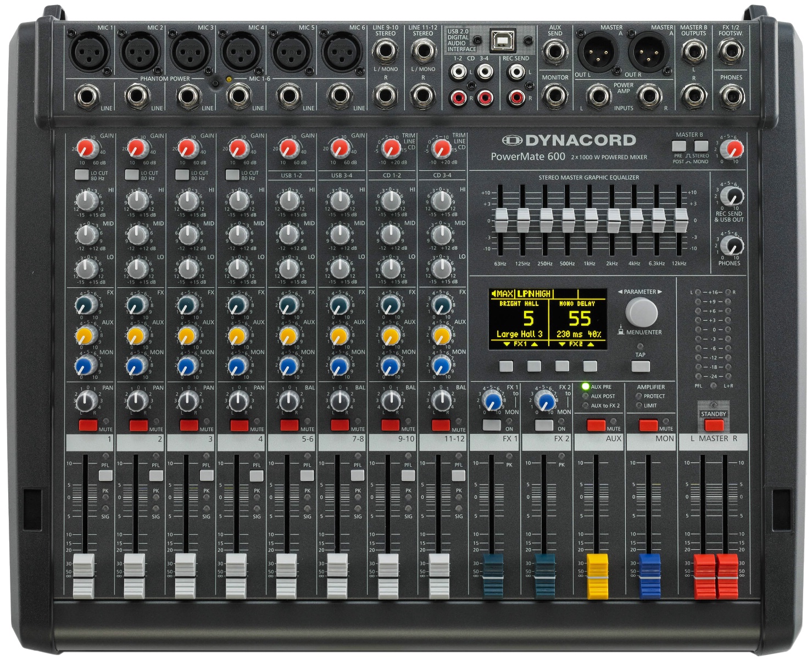Click the HI EQ knob on channel 2
Image resolution: width=812 pixels, height=659 pixels.
coord(137,201)
